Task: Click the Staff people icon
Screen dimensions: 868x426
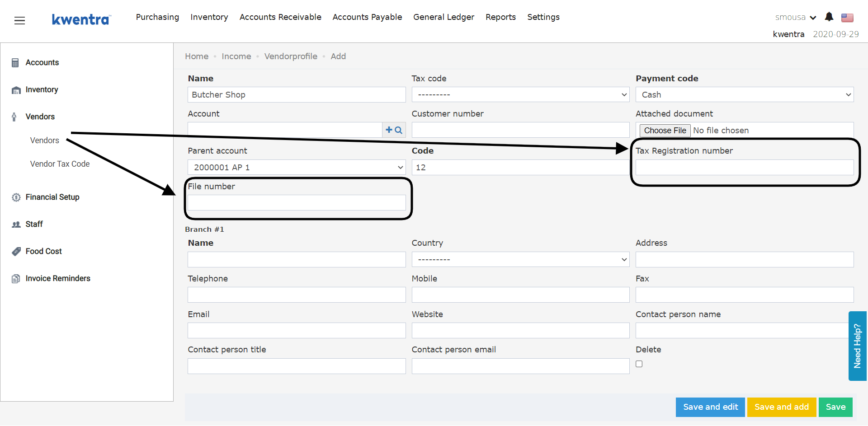Action: (x=16, y=225)
